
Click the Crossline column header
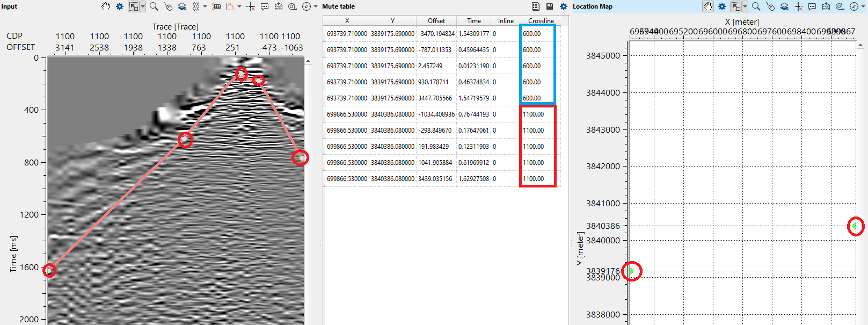click(x=541, y=20)
